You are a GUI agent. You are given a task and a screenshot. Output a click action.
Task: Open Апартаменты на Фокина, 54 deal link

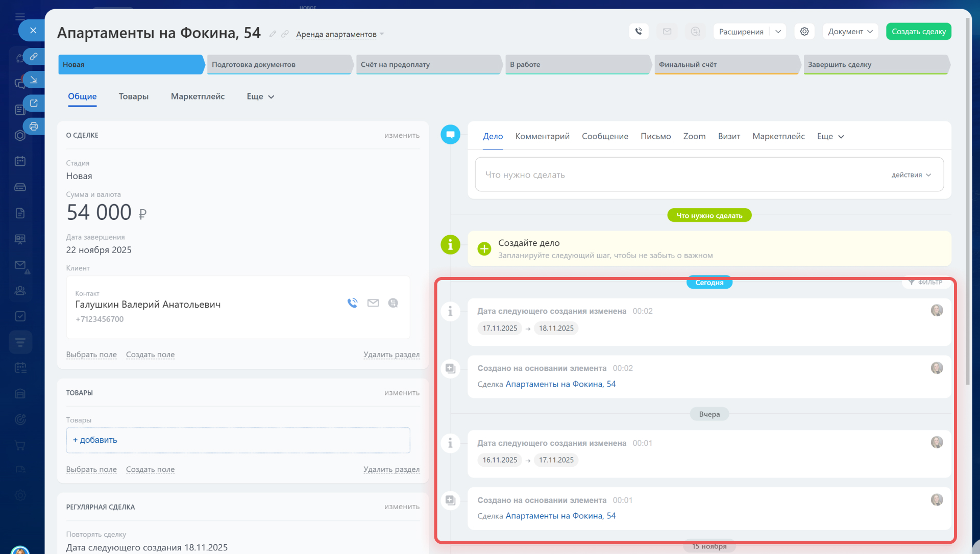tap(560, 384)
